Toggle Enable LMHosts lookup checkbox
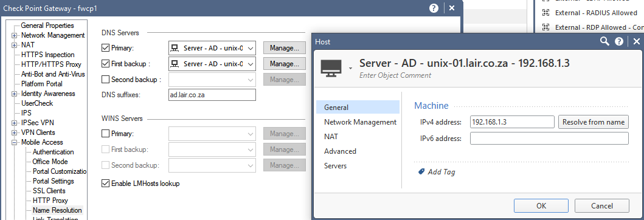This screenshot has height=220, width=644. click(x=105, y=184)
